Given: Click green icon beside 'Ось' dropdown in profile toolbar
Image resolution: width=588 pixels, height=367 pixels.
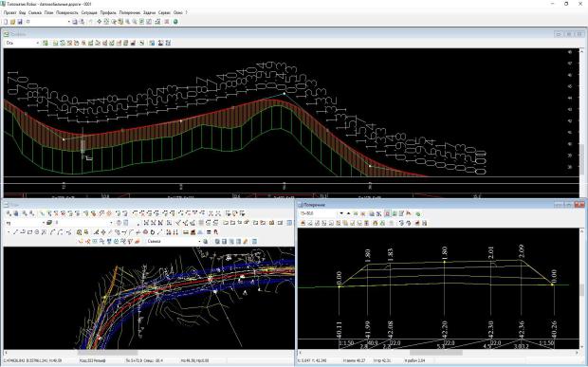Looking at the screenshot, I should click(x=46, y=43).
